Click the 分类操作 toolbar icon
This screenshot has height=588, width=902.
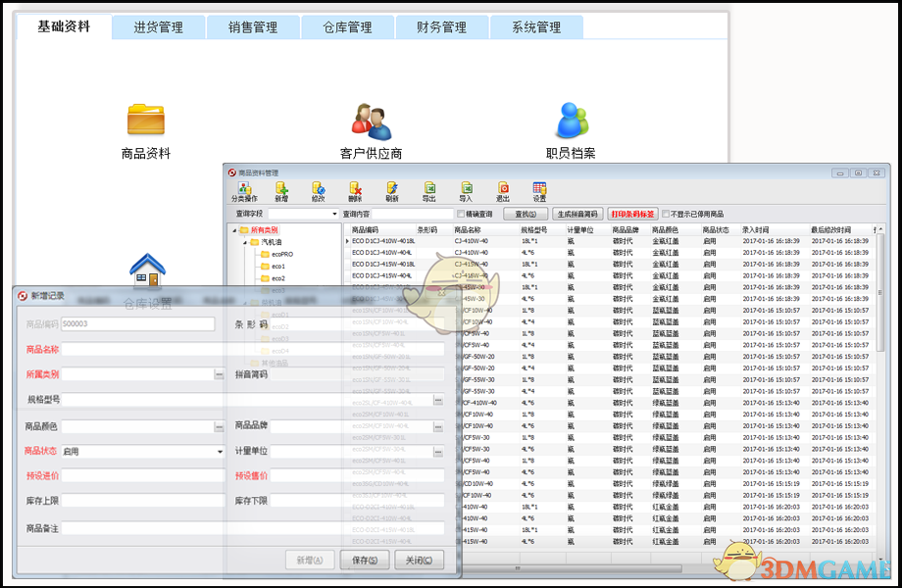243,189
